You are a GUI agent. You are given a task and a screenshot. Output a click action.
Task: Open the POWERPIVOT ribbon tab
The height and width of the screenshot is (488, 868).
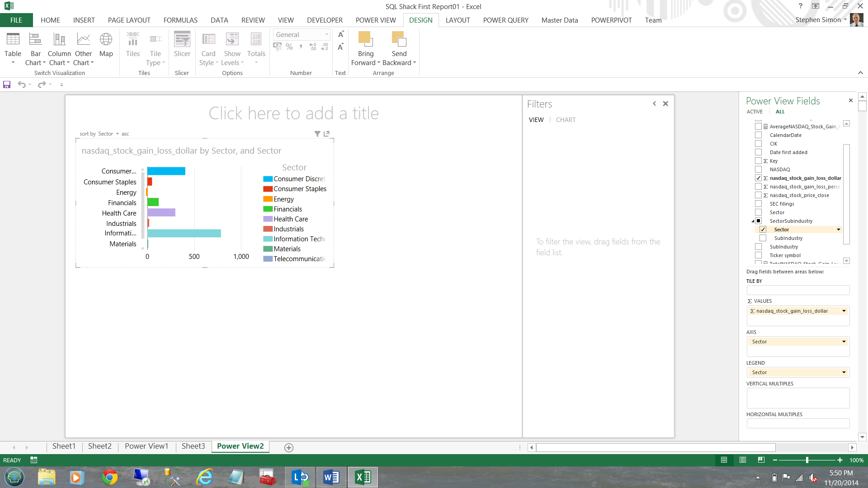coord(611,20)
